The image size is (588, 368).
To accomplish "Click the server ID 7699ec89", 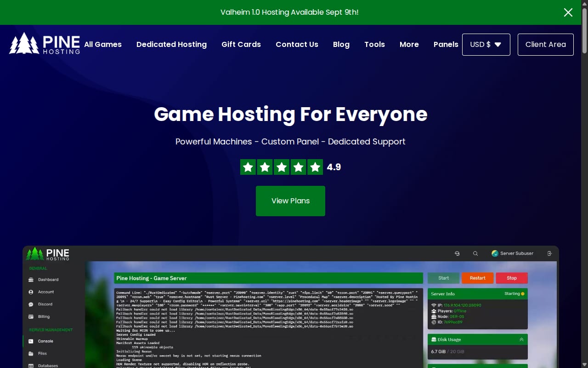I will tap(453, 322).
